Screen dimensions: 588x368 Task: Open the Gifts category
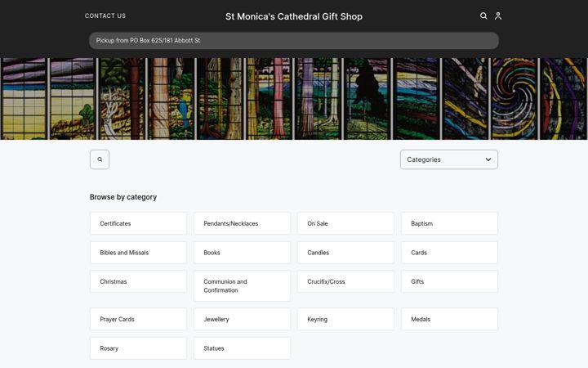pyautogui.click(x=450, y=281)
